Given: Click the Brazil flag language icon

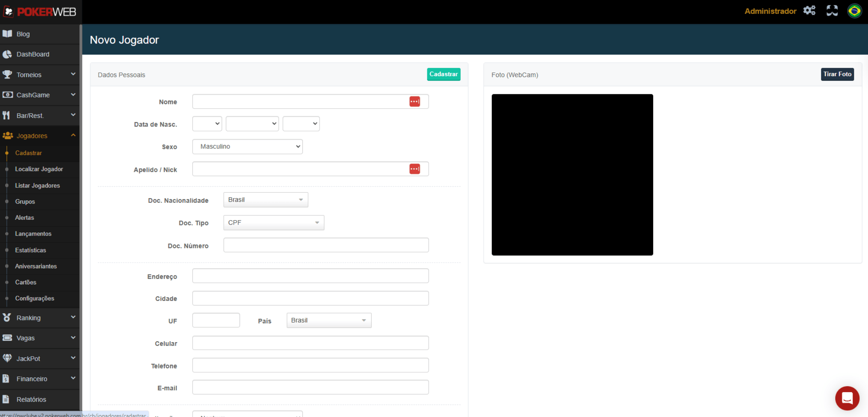Looking at the screenshot, I should point(854,11).
